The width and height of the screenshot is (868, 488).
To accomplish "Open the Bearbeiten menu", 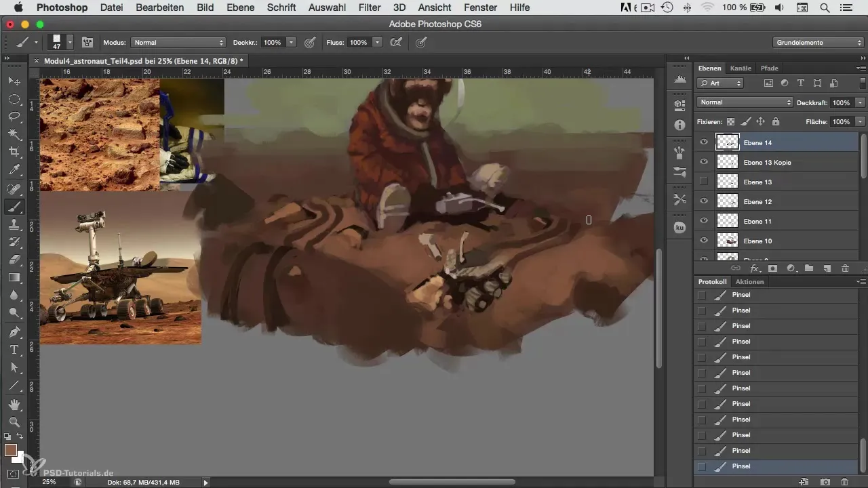I will 160,7.
